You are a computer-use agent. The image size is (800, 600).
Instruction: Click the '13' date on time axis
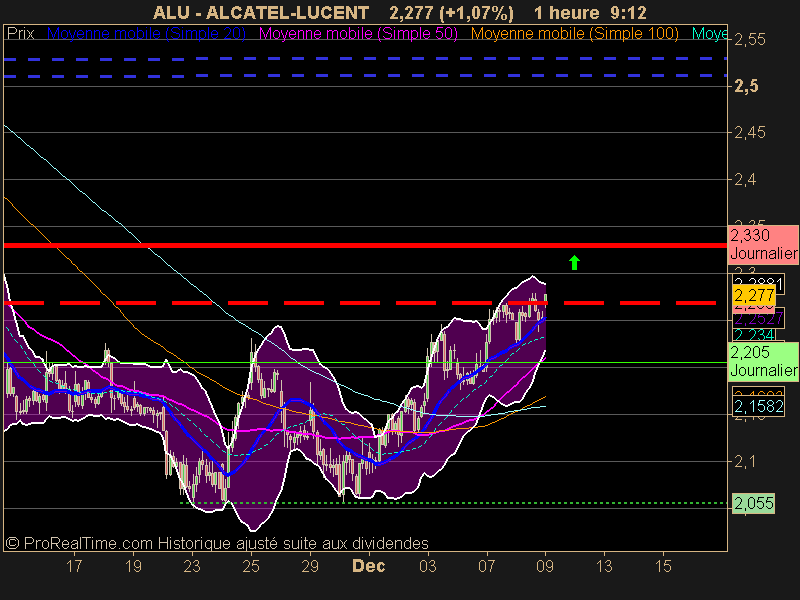point(604,566)
